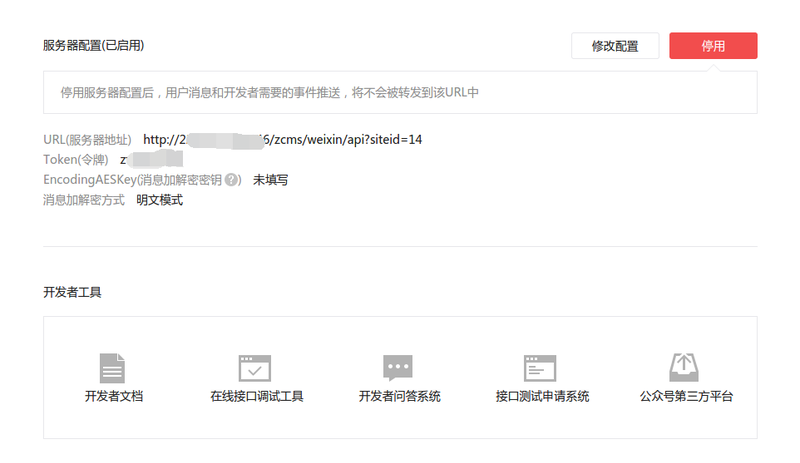Open the 在线接口调试工具 window icon
Viewport: 800px width, 463px height.
pos(256,368)
